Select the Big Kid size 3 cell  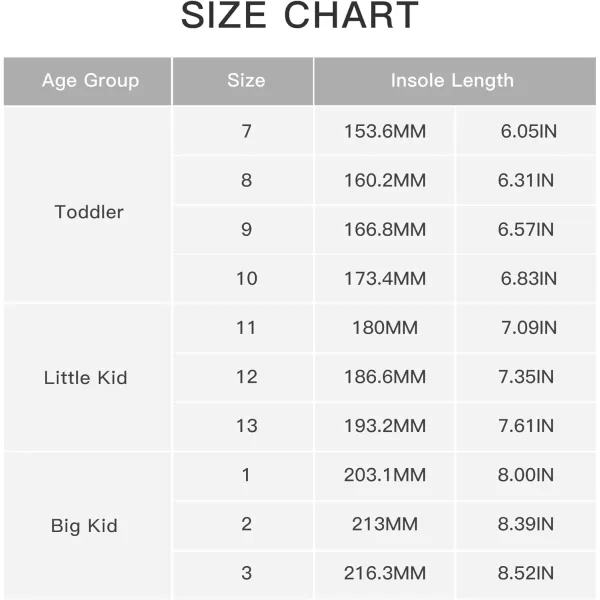click(x=246, y=573)
